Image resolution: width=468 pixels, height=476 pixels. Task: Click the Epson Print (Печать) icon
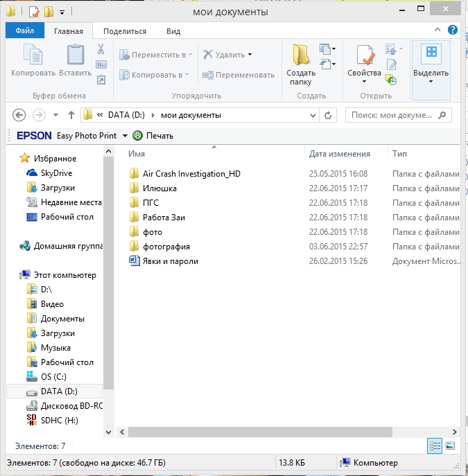[x=137, y=136]
